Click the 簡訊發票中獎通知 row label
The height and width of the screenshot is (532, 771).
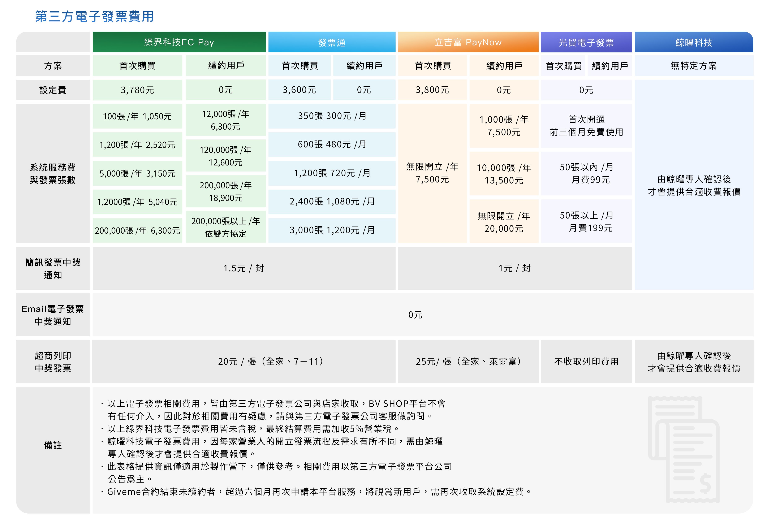tap(53, 268)
